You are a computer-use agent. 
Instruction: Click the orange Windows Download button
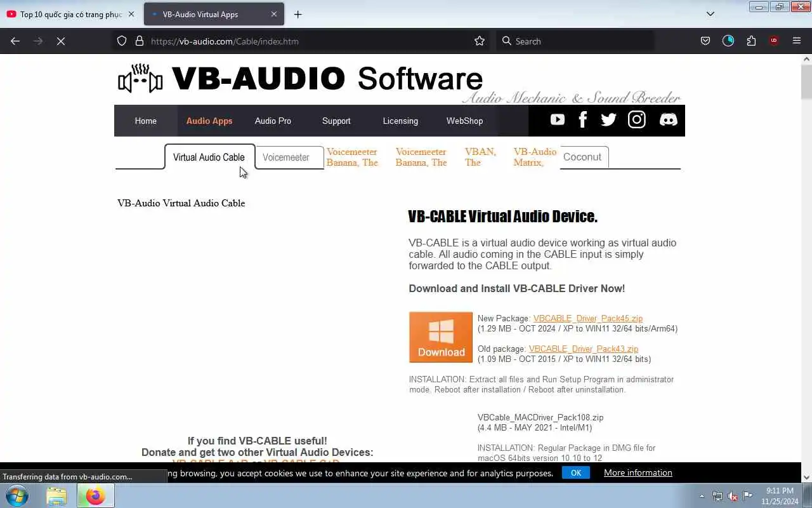tap(441, 337)
